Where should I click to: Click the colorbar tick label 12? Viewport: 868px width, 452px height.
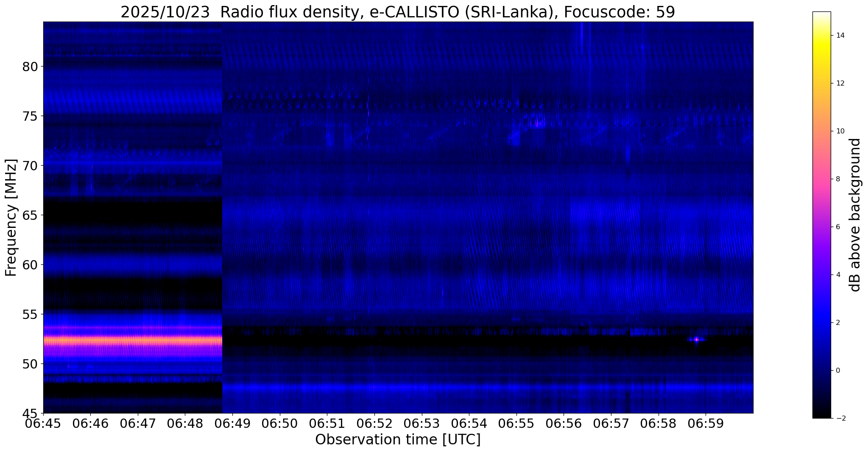pyautogui.click(x=840, y=83)
